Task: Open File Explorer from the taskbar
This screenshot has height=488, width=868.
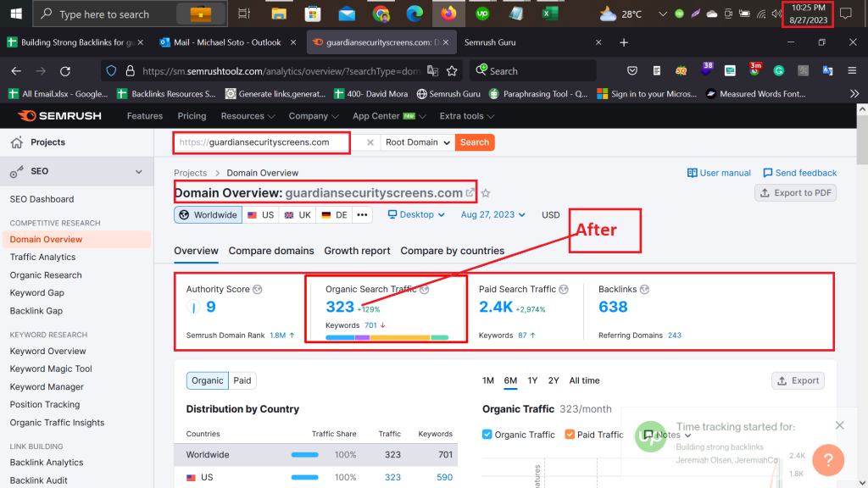Action: pyautogui.click(x=278, y=14)
